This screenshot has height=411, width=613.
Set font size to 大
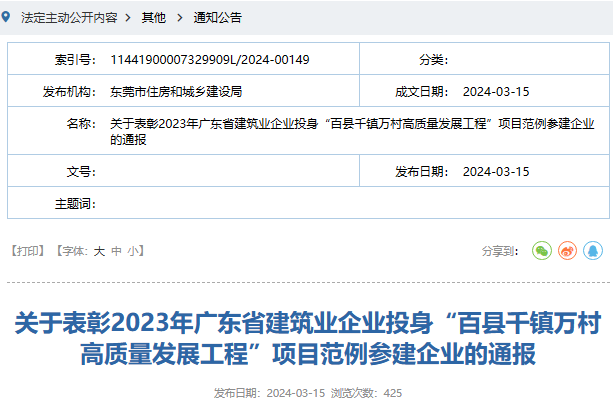point(99,251)
